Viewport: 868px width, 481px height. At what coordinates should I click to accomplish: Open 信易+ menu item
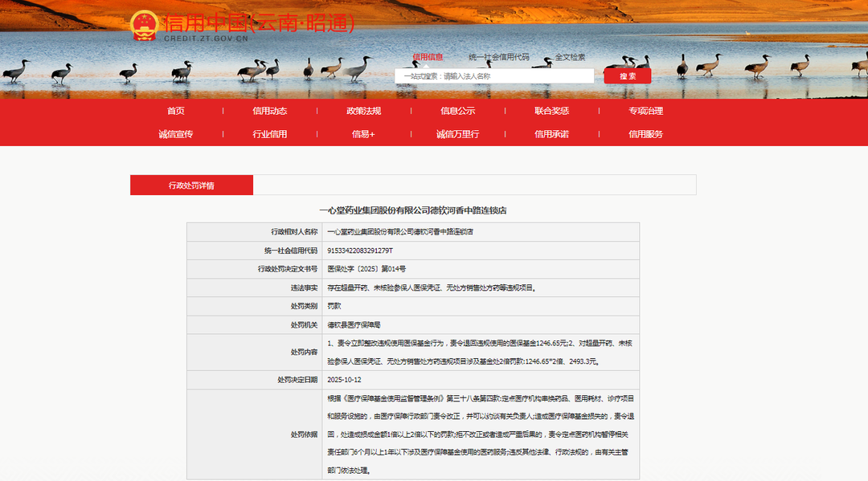(364, 134)
